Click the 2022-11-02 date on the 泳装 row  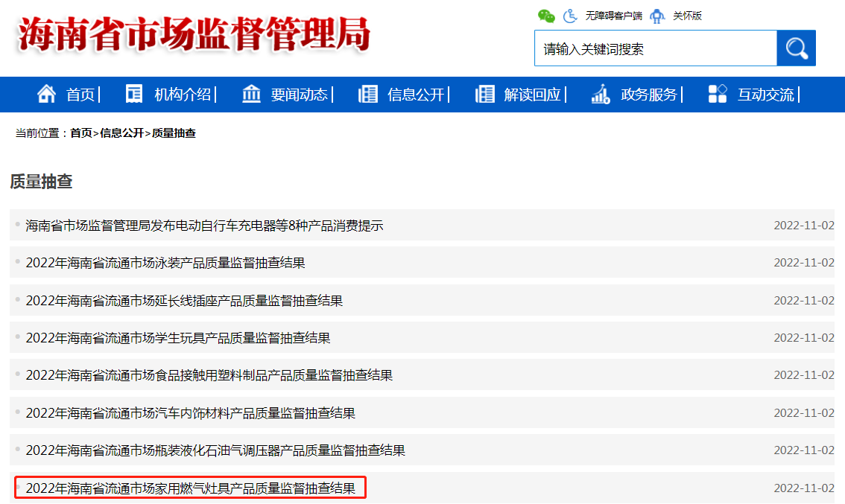coord(804,263)
